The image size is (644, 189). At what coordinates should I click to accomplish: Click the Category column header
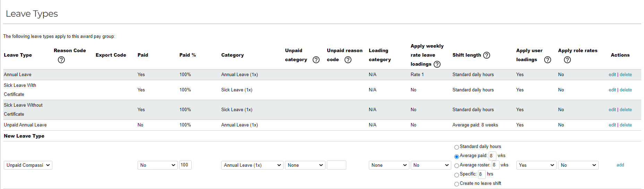pos(233,55)
